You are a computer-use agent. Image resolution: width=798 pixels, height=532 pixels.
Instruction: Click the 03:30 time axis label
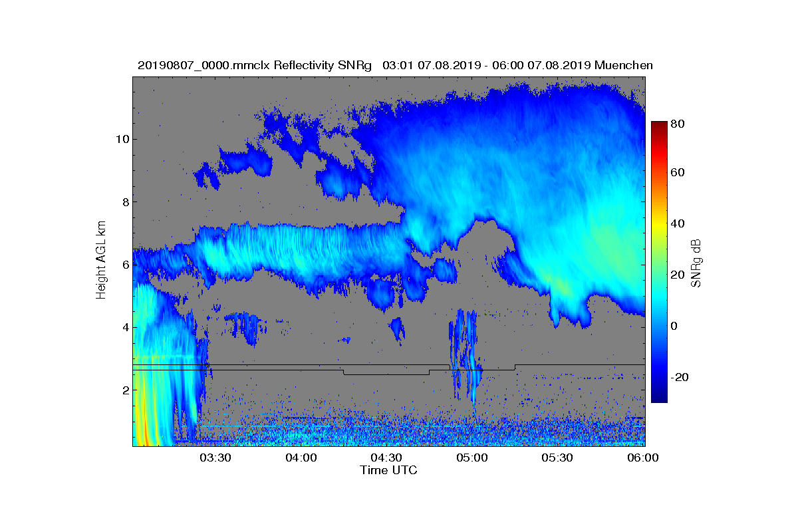click(215, 458)
